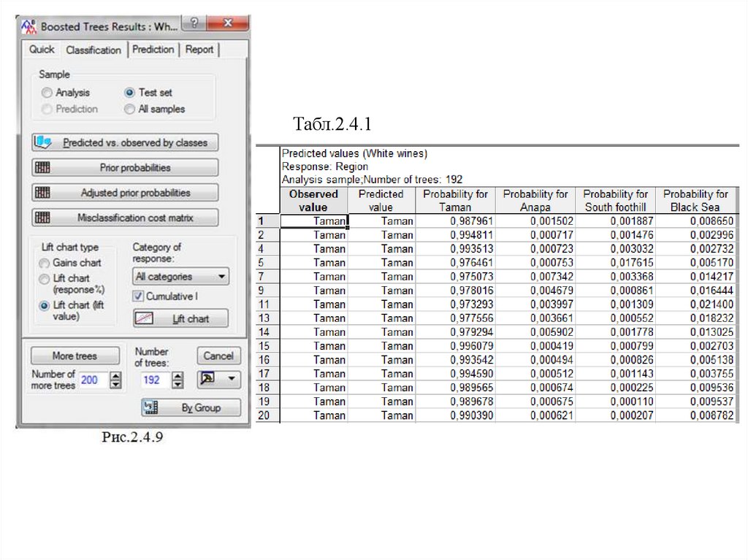Switch to the Classification tab
Image resolution: width=748 pixels, height=560 pixels.
click(93, 50)
